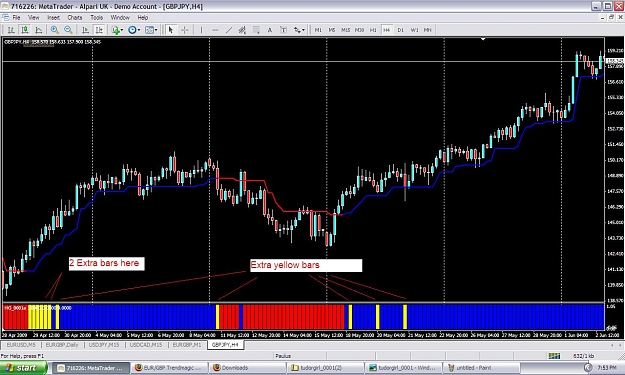Zoom in on the chart
625x375 pixels.
click(x=54, y=30)
